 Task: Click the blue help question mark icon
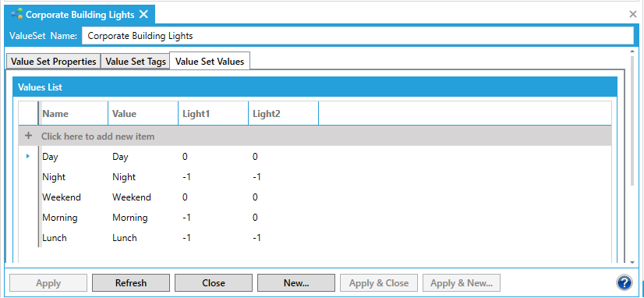coord(624,282)
